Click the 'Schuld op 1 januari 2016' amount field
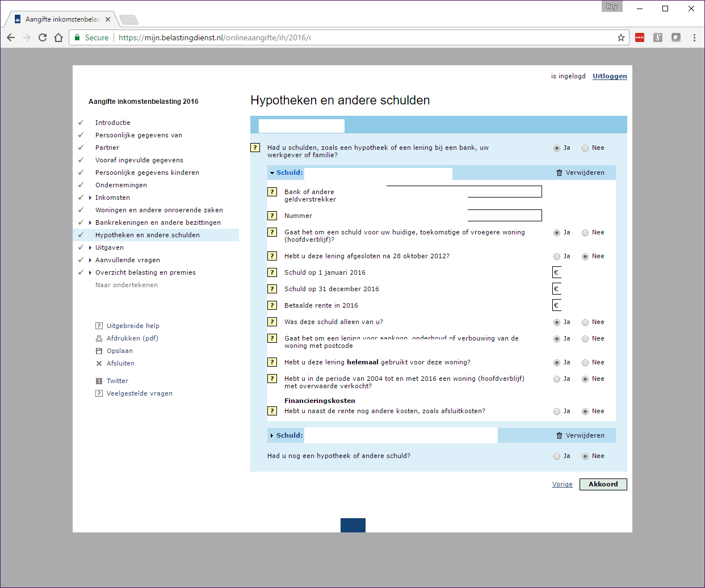705x588 pixels. pos(557,272)
